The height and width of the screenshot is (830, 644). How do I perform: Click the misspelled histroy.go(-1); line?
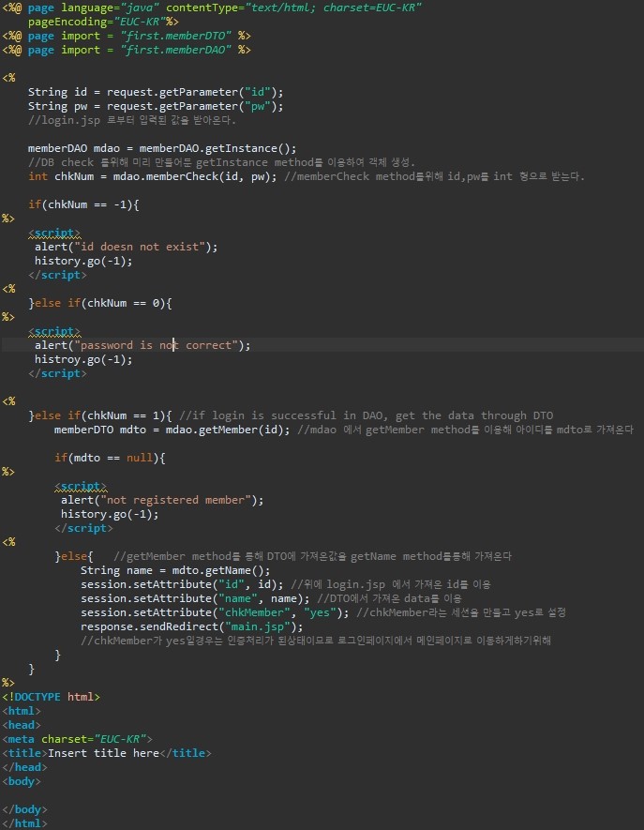(x=83, y=359)
